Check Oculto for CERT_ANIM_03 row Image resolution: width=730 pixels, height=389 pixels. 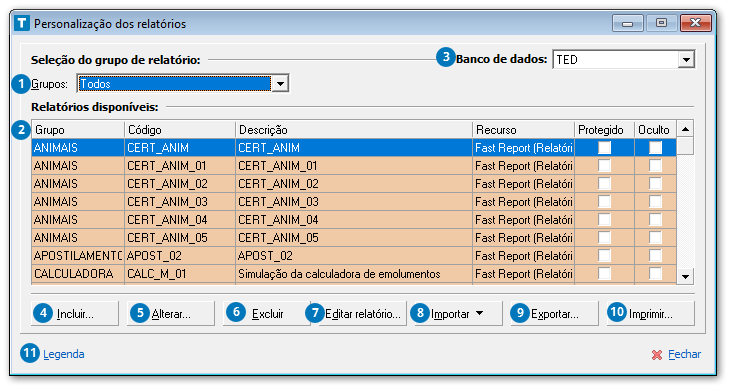pyautogui.click(x=655, y=202)
